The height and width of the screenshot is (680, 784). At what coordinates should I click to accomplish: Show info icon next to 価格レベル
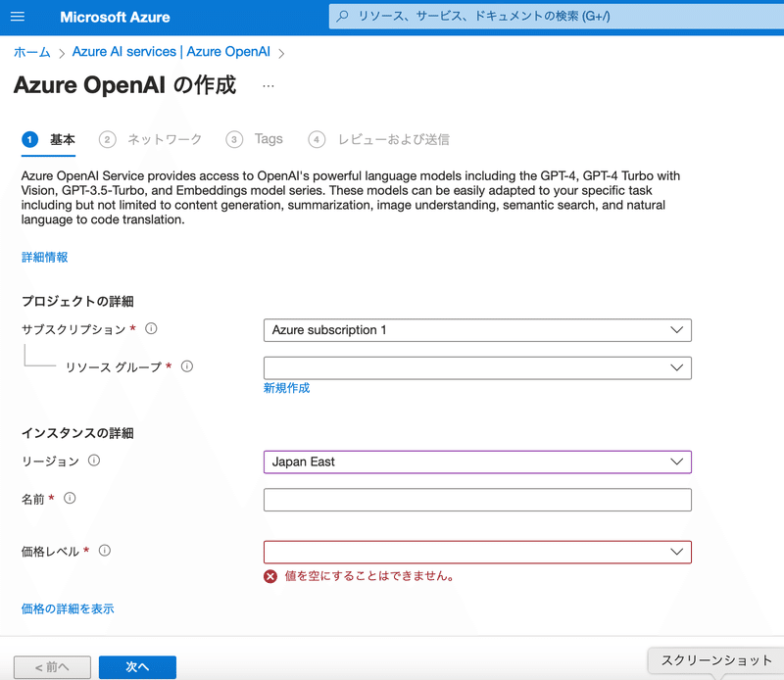point(105,551)
